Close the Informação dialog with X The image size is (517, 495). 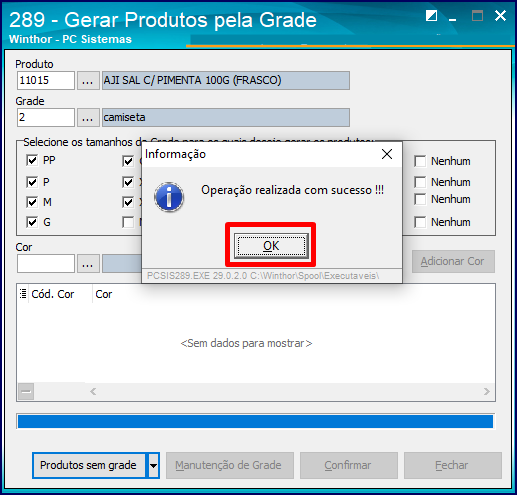point(387,154)
